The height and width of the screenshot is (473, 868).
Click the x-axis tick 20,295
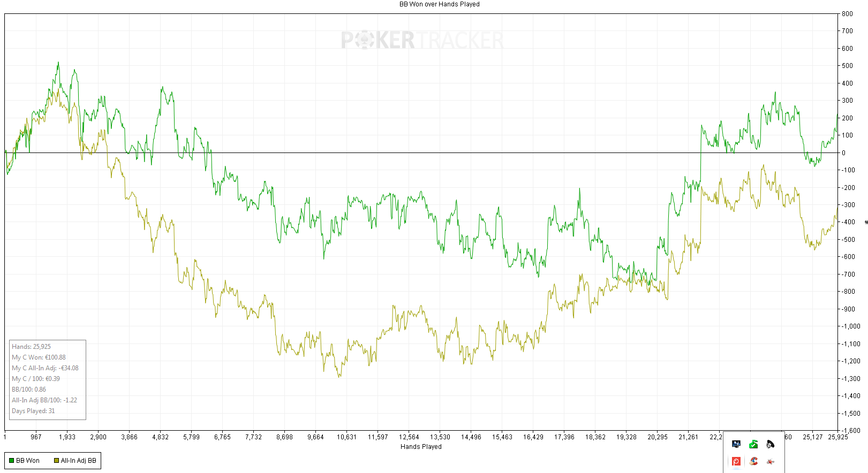pos(658,437)
